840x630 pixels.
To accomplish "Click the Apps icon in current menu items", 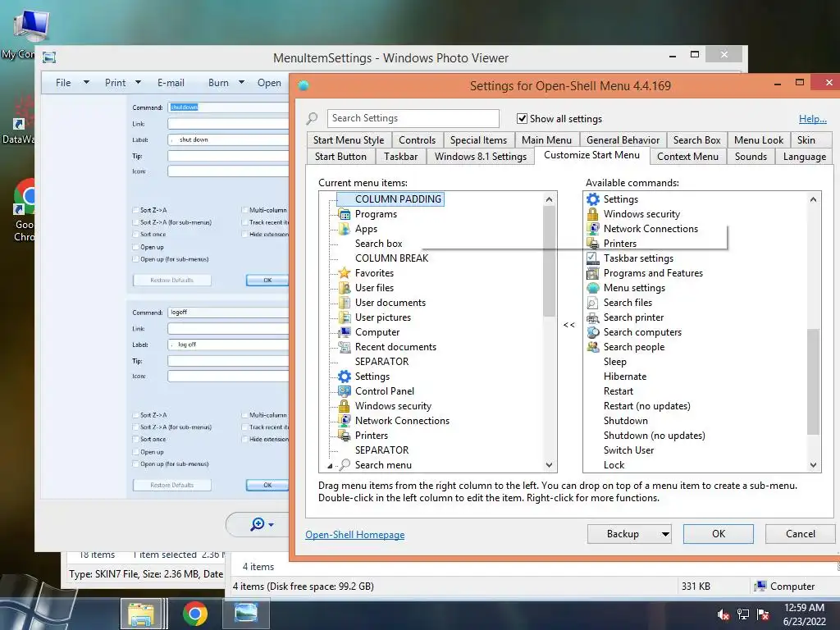I will (x=345, y=229).
